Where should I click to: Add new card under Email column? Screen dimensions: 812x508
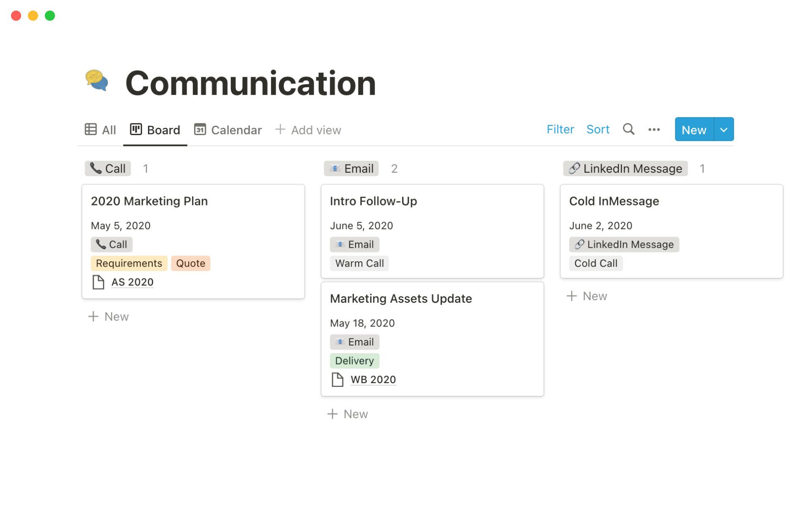tap(348, 414)
